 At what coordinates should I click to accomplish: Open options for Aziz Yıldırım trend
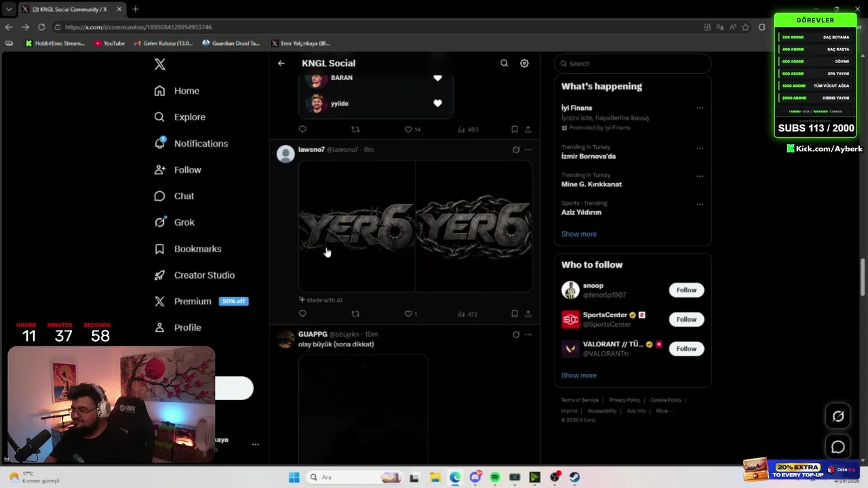700,204
